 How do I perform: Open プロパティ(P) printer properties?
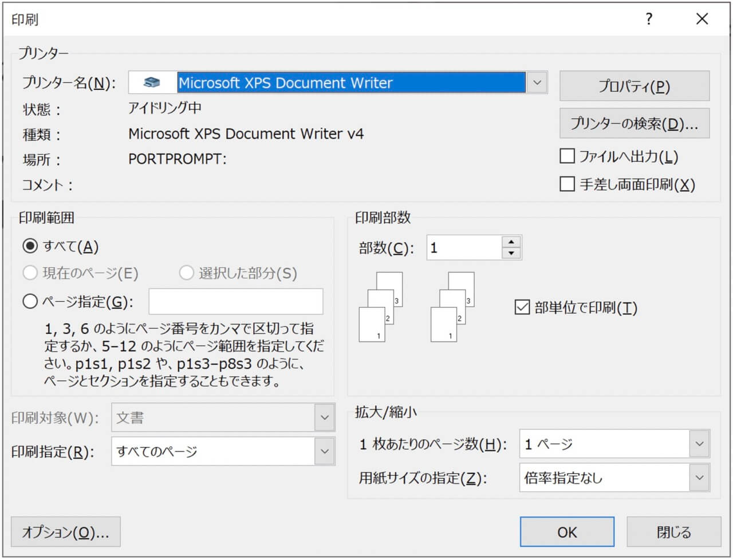(x=634, y=86)
